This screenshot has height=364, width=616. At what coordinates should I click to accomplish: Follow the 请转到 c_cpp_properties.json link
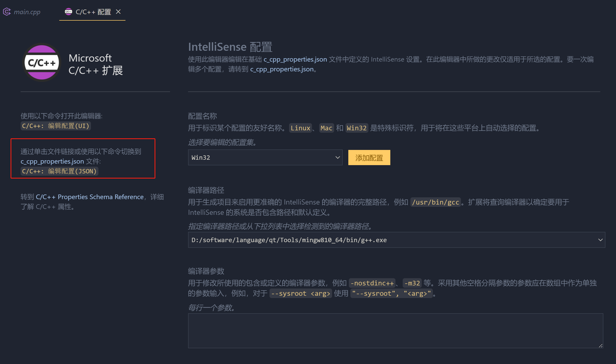282,69
